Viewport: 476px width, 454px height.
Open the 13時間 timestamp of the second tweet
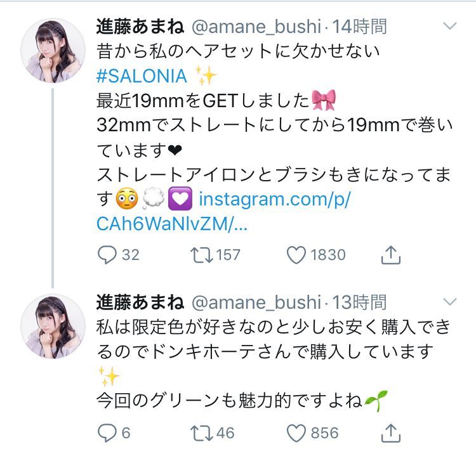click(x=359, y=302)
